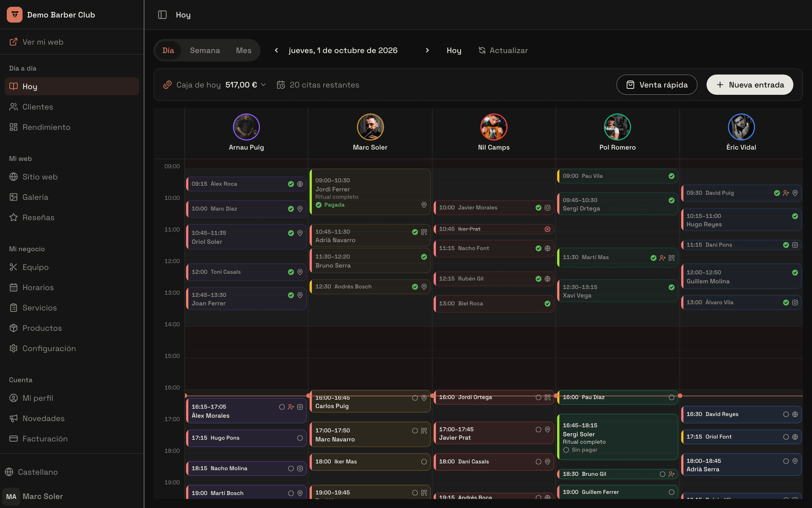This screenshot has width=812, height=508.
Task: Click the cancelled icon on Iker Prat
Action: 548,229
